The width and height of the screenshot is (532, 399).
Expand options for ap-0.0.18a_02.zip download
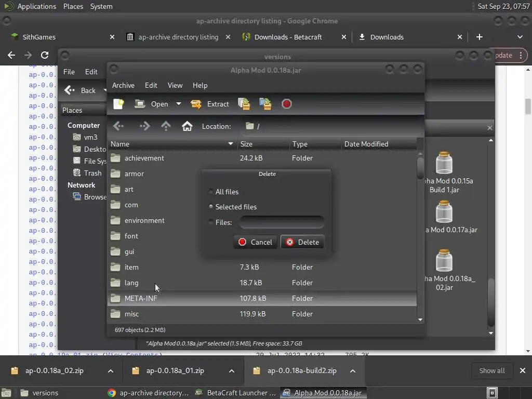(111, 371)
